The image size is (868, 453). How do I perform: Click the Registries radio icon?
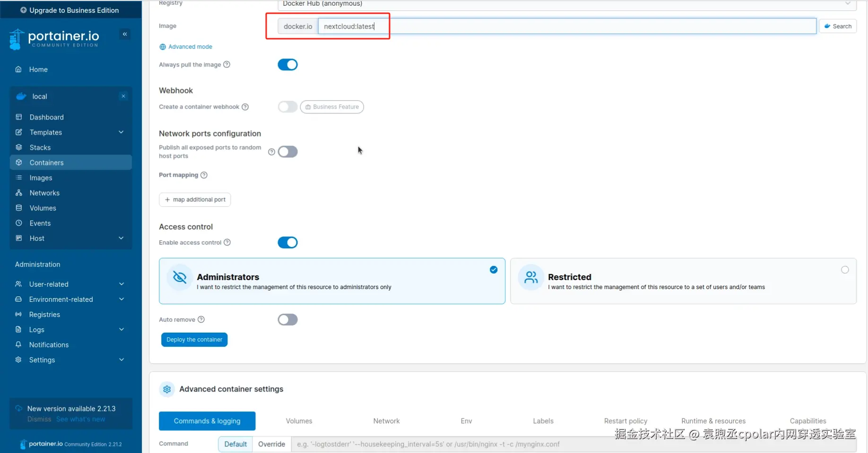click(18, 314)
